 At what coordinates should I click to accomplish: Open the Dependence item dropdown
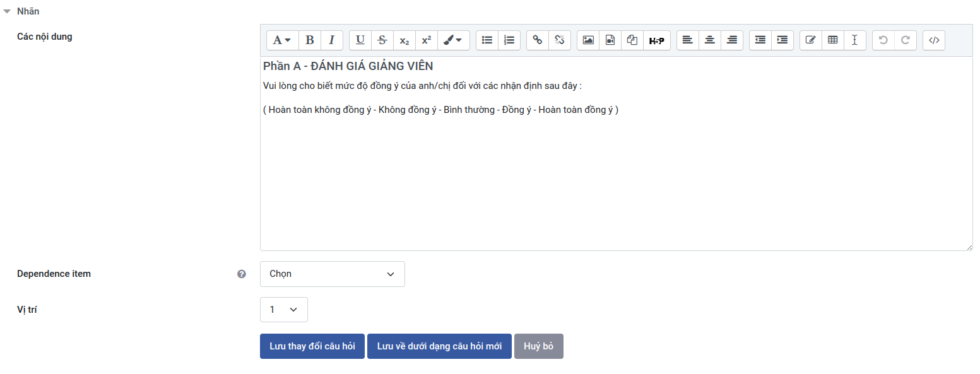click(332, 274)
